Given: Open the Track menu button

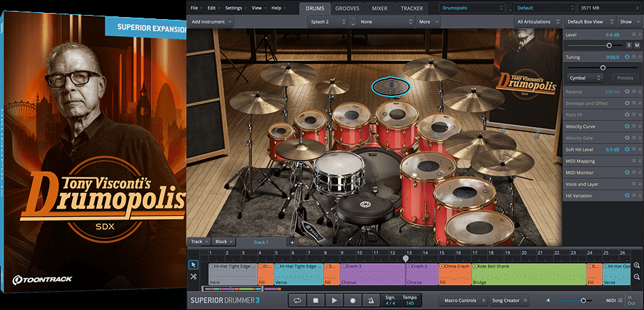Looking at the screenshot, I should click(x=200, y=242).
